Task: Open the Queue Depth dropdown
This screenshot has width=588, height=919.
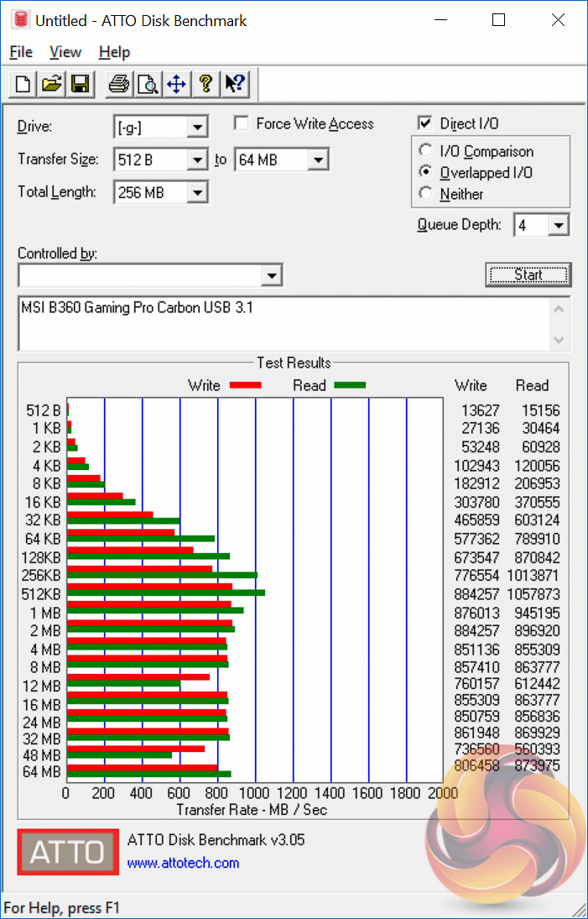Action: pyautogui.click(x=559, y=226)
